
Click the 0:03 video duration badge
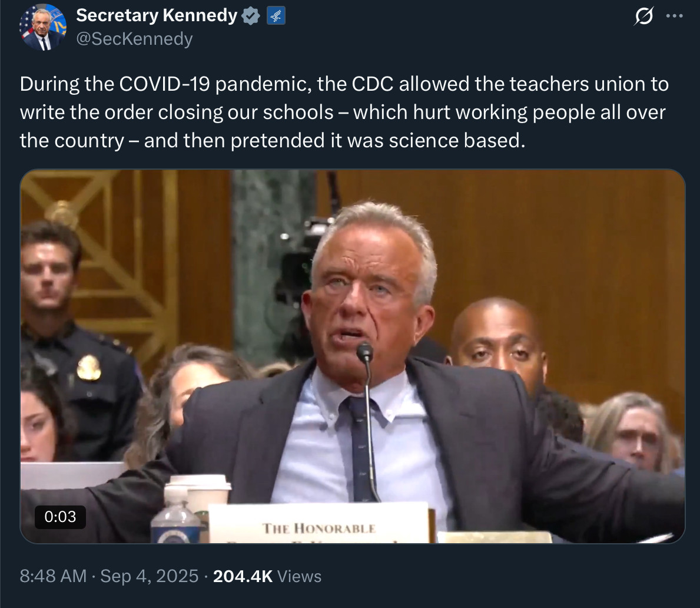(60, 517)
